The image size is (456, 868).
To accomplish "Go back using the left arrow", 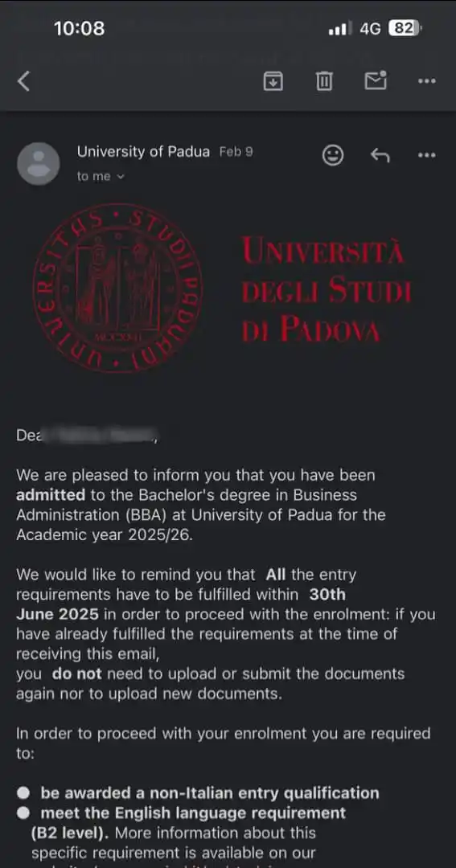I will click(23, 81).
